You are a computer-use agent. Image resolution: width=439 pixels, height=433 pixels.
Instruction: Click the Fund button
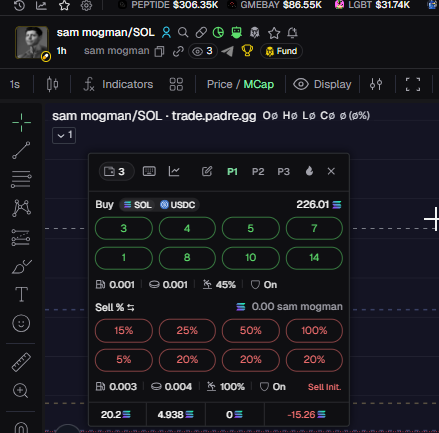(x=281, y=51)
